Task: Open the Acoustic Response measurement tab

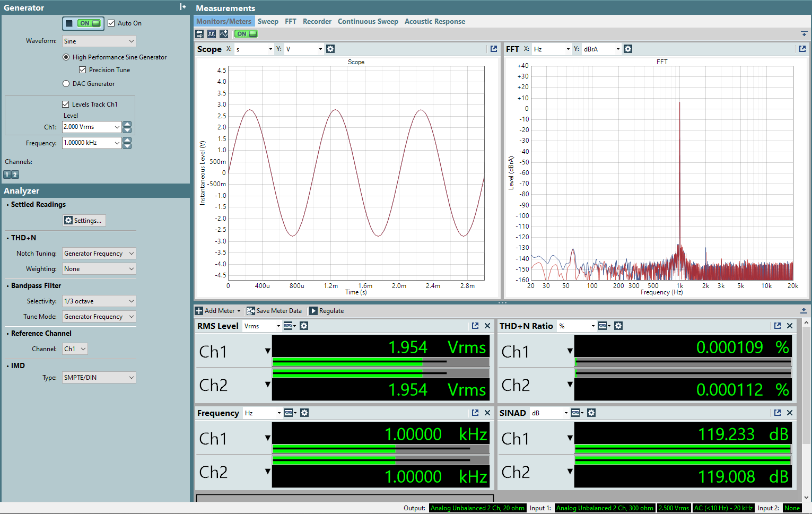Action: click(434, 21)
